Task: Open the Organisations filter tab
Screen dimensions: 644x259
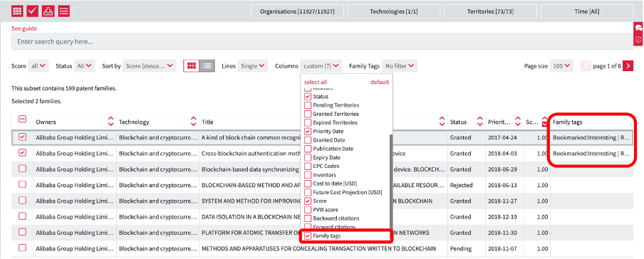Action: (298, 11)
